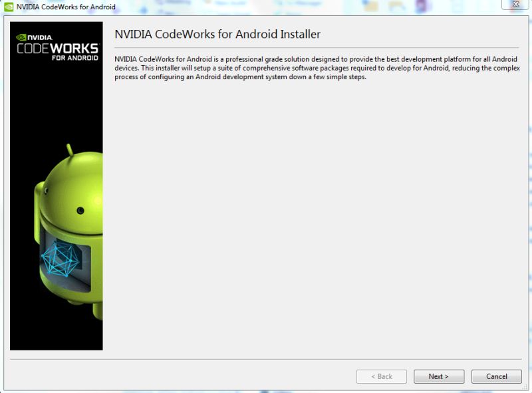Click Next to proceed with installation
Image resolution: width=532 pixels, height=393 pixels.
click(x=439, y=376)
